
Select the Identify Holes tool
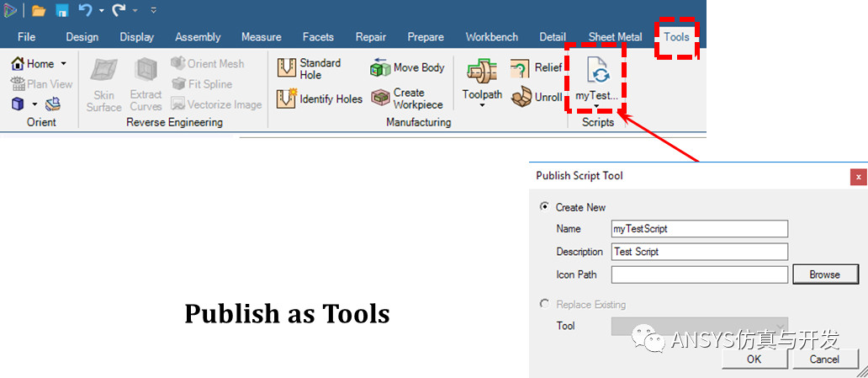(320, 98)
